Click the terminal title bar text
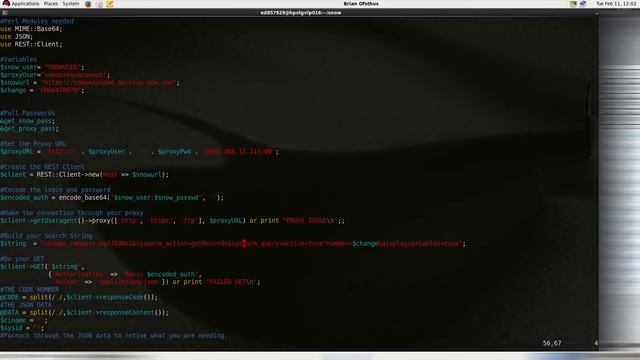The width and height of the screenshot is (640, 360). point(301,13)
